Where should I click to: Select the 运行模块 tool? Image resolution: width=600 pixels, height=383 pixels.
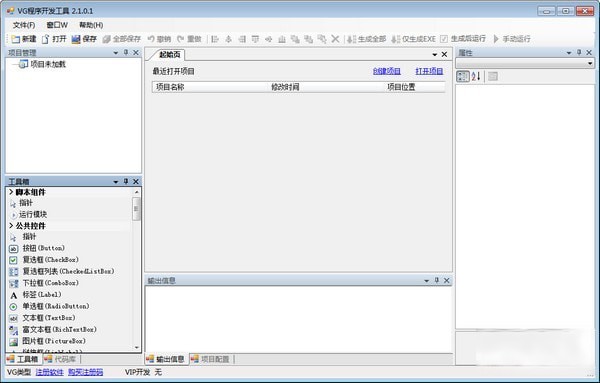tap(33, 215)
